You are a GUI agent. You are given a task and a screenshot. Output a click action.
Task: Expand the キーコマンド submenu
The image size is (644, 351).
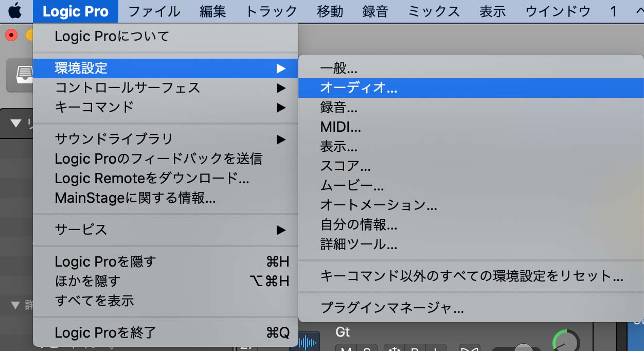[166, 107]
